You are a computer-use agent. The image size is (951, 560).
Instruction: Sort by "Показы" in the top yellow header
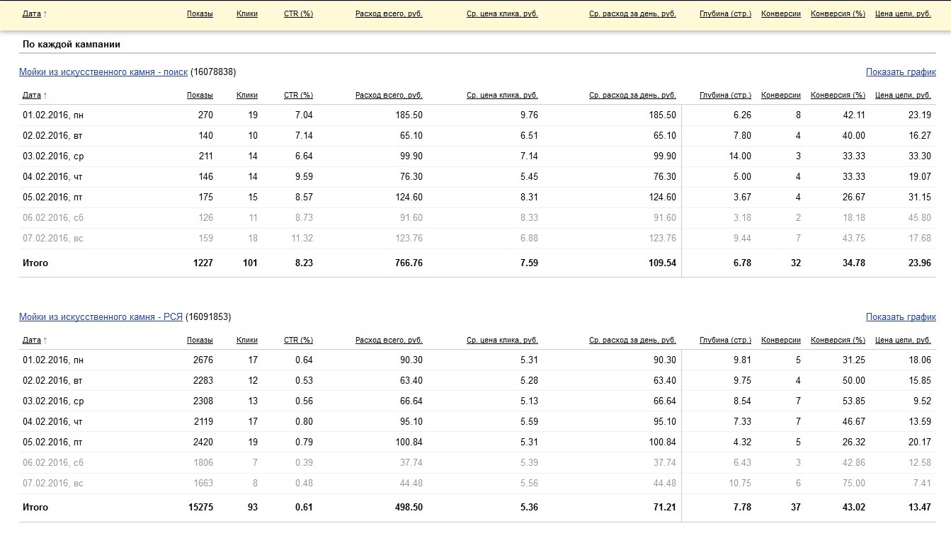click(x=200, y=14)
